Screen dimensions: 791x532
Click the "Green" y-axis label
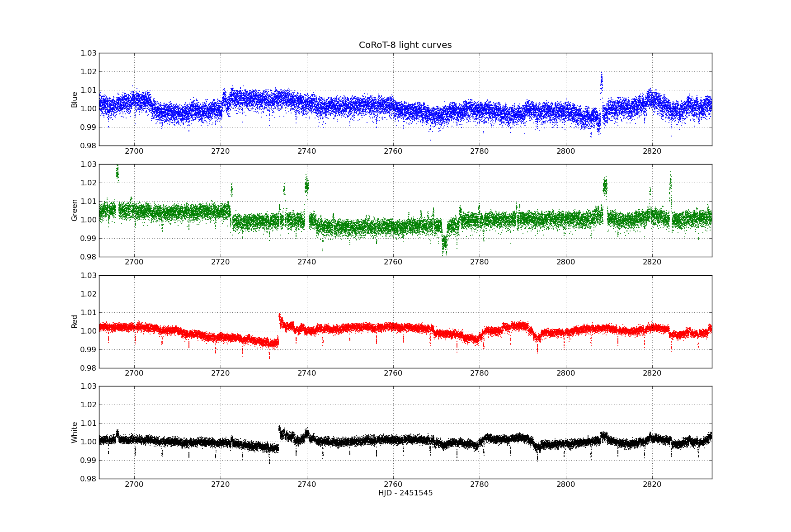click(75, 210)
